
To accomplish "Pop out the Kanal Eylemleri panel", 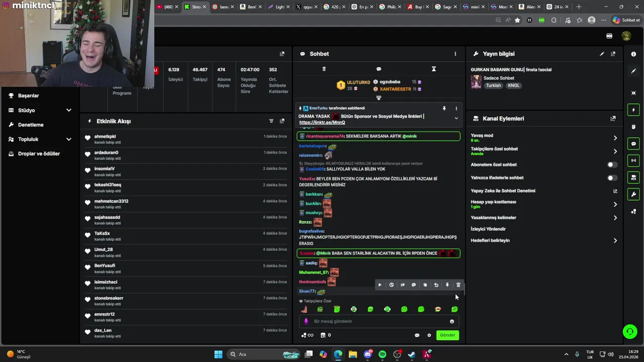I will tap(613, 119).
